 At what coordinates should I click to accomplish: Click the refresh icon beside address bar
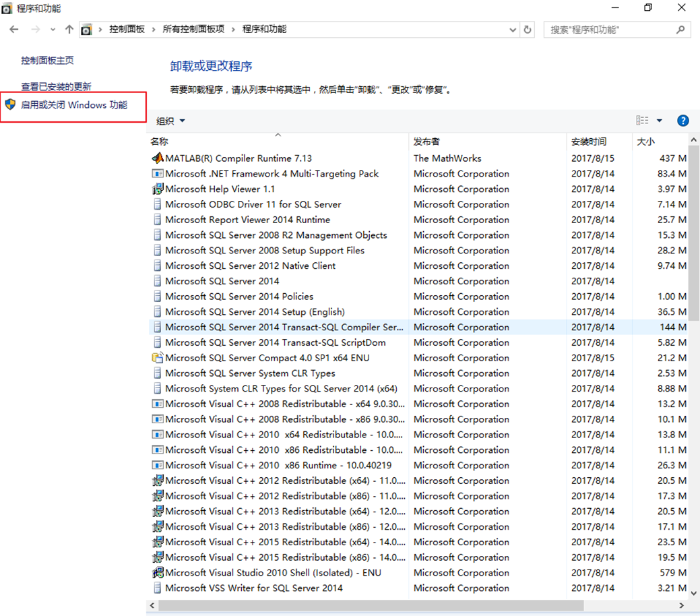pyautogui.click(x=528, y=29)
